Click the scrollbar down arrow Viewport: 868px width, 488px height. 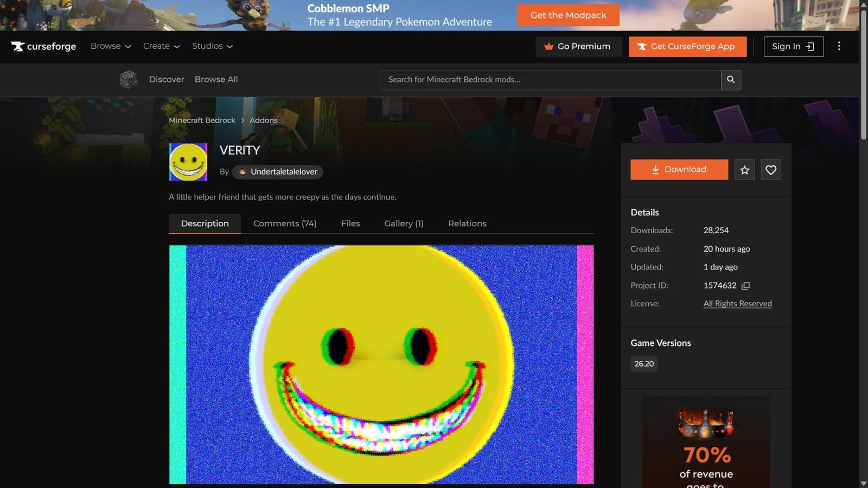863,484
